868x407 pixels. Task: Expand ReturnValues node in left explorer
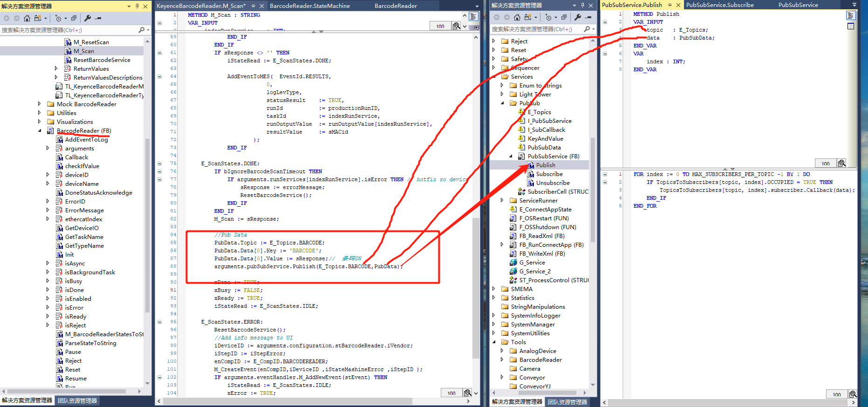tap(56, 69)
